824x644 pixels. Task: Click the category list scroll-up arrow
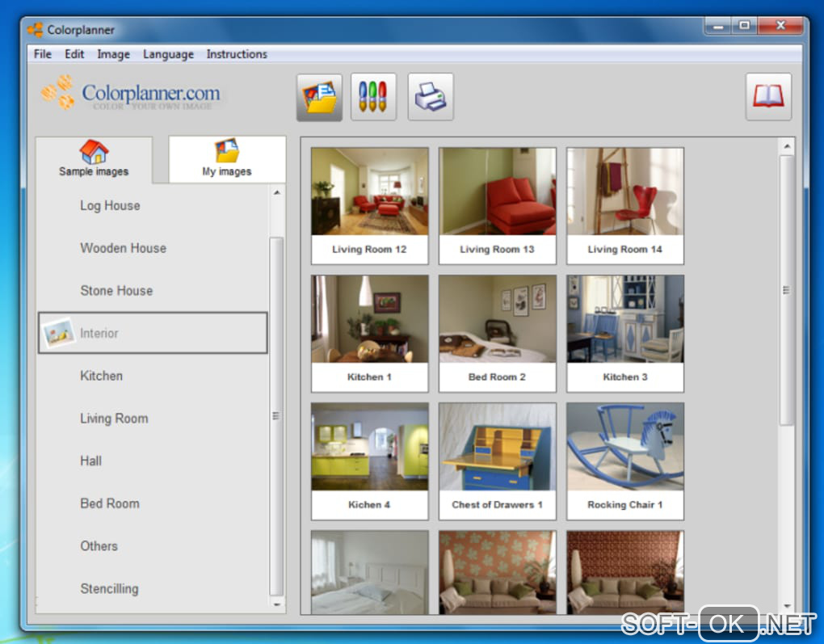coord(277,193)
